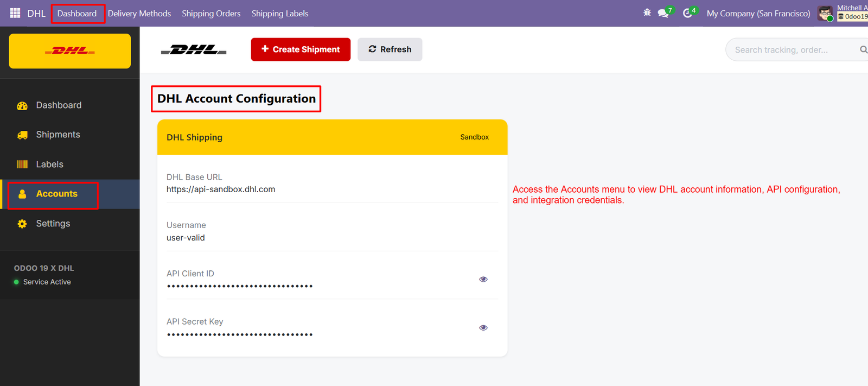
Task: Click the API Secret Key label
Action: (x=195, y=321)
